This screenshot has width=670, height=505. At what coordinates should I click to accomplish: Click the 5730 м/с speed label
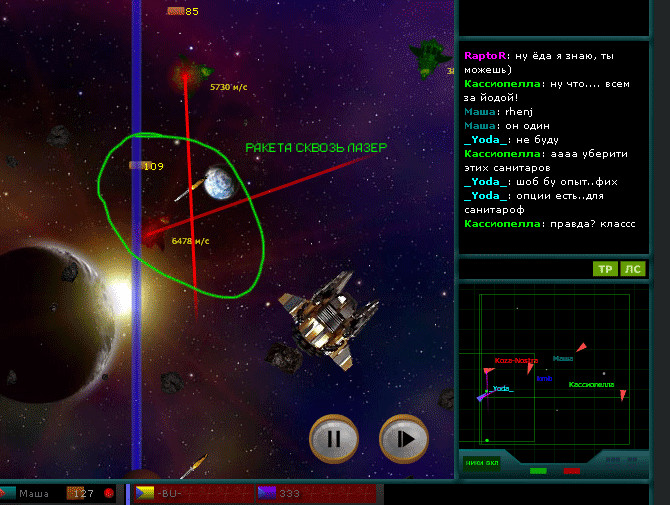(x=229, y=87)
